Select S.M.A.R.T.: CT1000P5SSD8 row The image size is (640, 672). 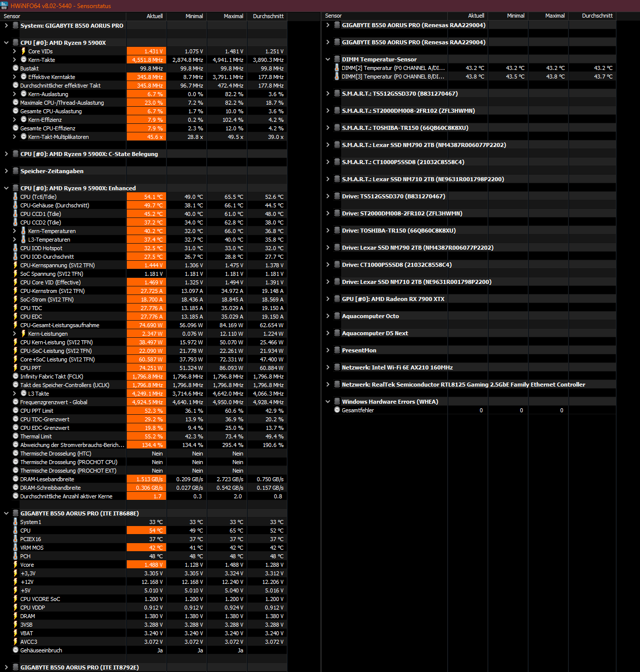[469, 162]
